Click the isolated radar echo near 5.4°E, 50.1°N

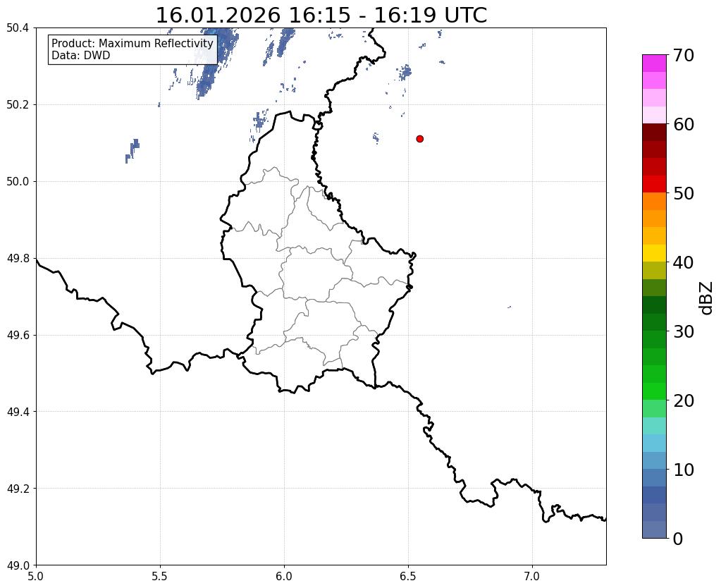point(132,150)
